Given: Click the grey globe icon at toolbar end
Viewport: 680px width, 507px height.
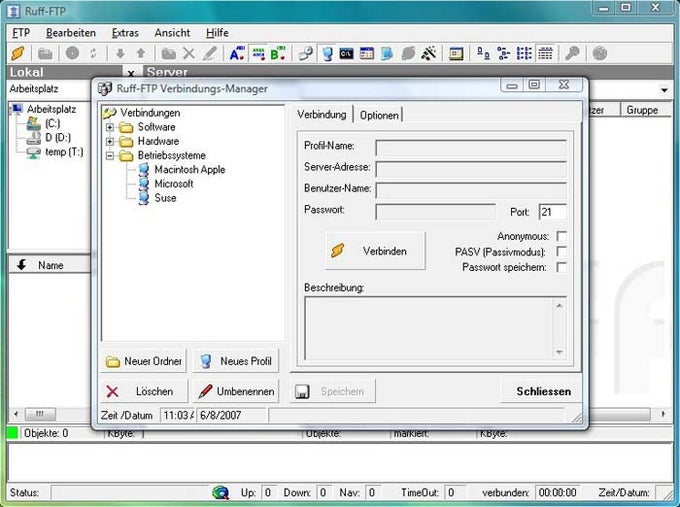Looking at the screenshot, I should tap(599, 53).
